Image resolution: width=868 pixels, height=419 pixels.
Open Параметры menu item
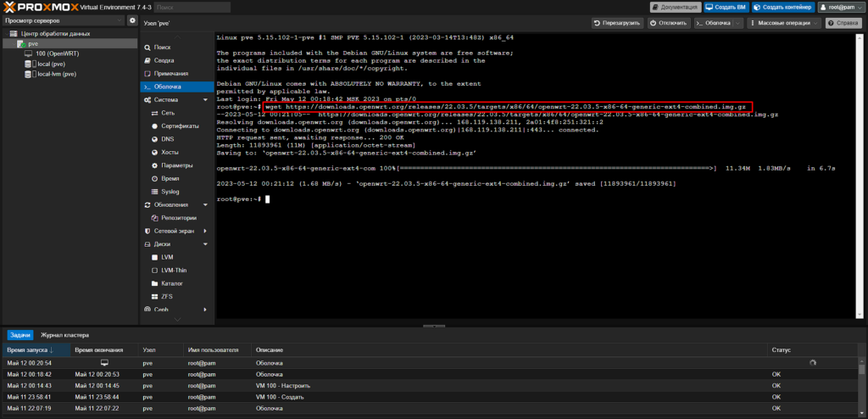(176, 165)
